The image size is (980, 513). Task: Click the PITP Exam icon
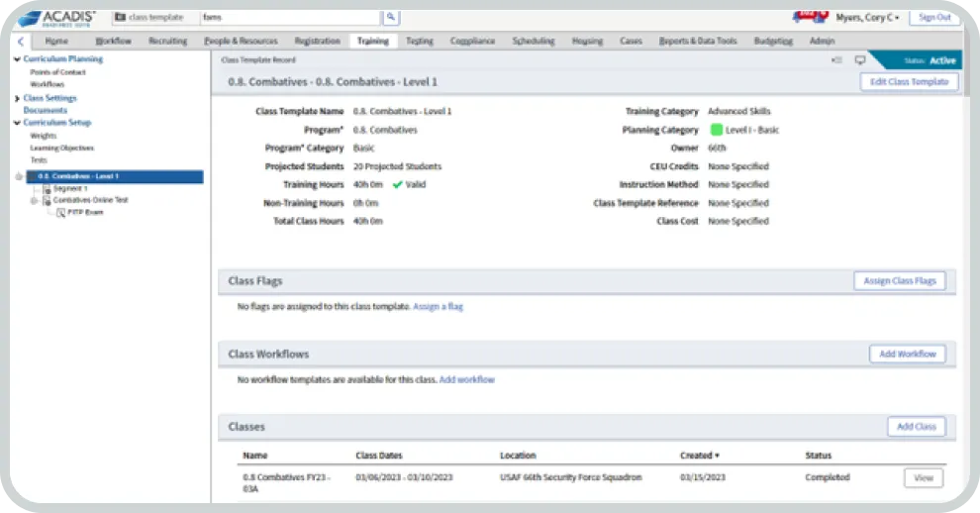click(x=61, y=212)
